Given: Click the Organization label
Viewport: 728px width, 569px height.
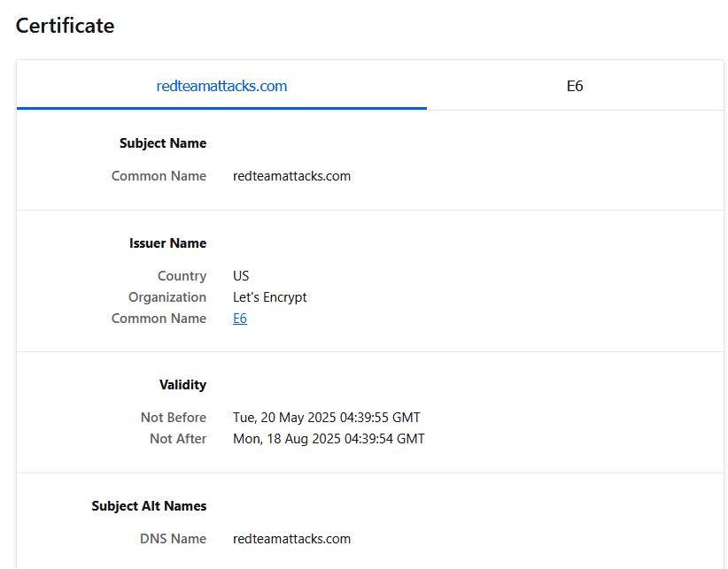Looking at the screenshot, I should click(x=167, y=297).
